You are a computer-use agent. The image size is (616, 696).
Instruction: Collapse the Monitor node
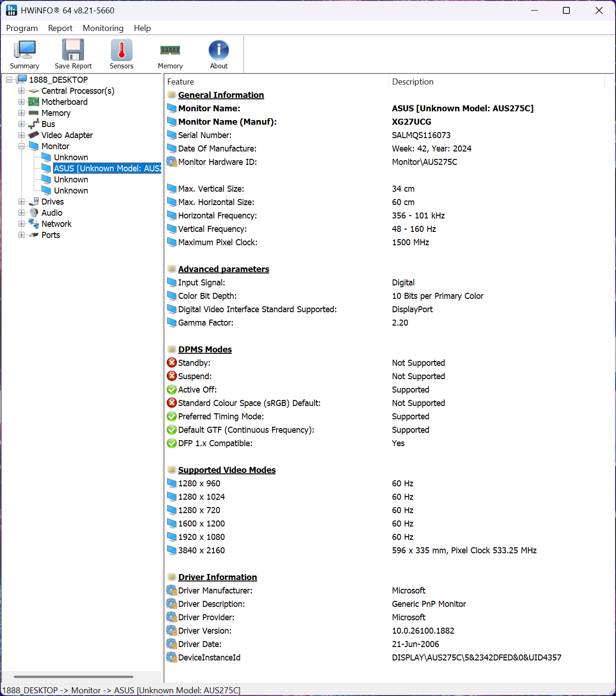coord(22,146)
